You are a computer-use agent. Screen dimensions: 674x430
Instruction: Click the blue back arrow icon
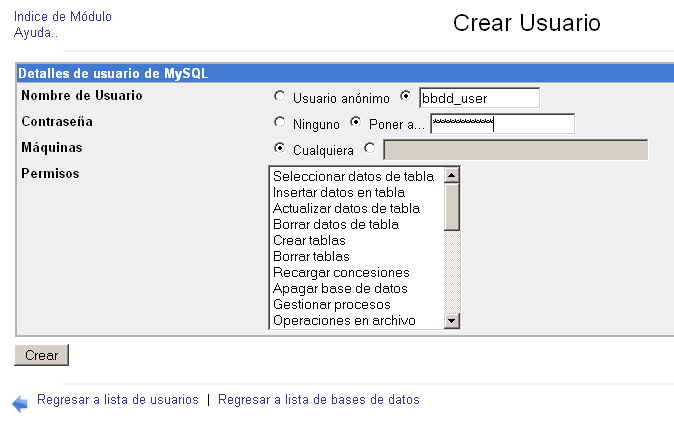click(x=20, y=403)
